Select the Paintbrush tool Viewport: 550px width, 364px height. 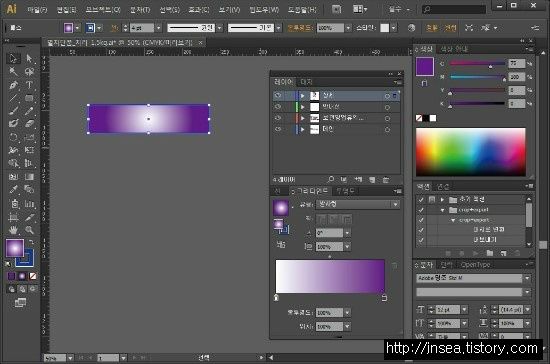pos(13,111)
